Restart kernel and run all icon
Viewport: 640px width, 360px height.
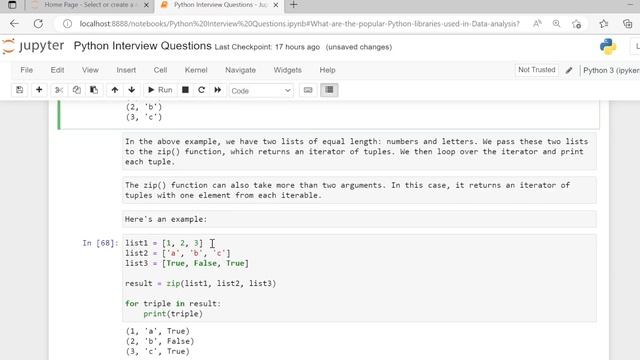point(218,90)
